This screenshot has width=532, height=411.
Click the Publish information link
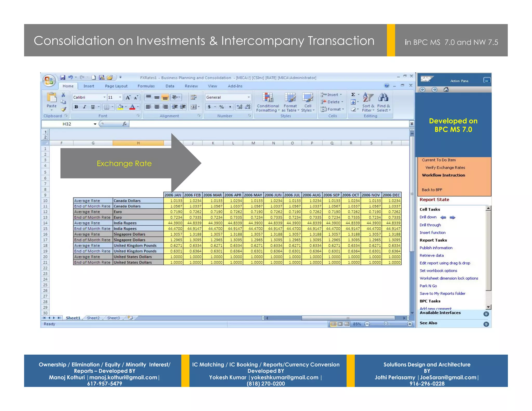[x=436, y=248]
